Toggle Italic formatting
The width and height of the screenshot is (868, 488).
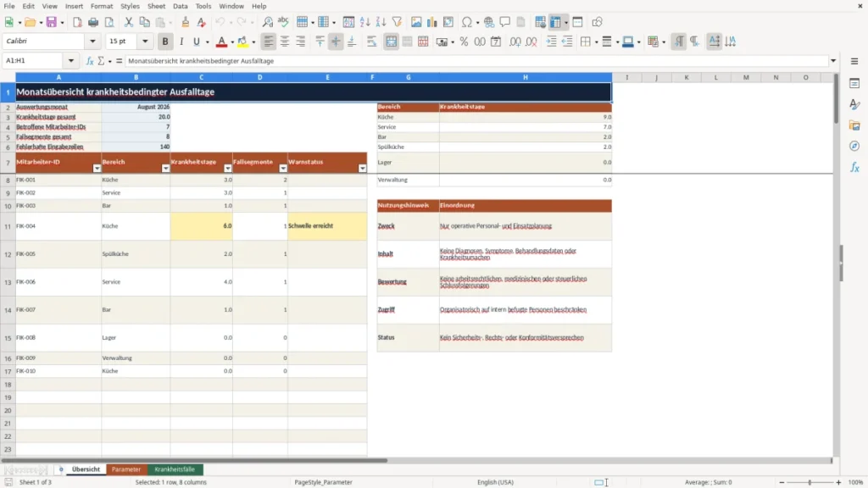tap(181, 42)
